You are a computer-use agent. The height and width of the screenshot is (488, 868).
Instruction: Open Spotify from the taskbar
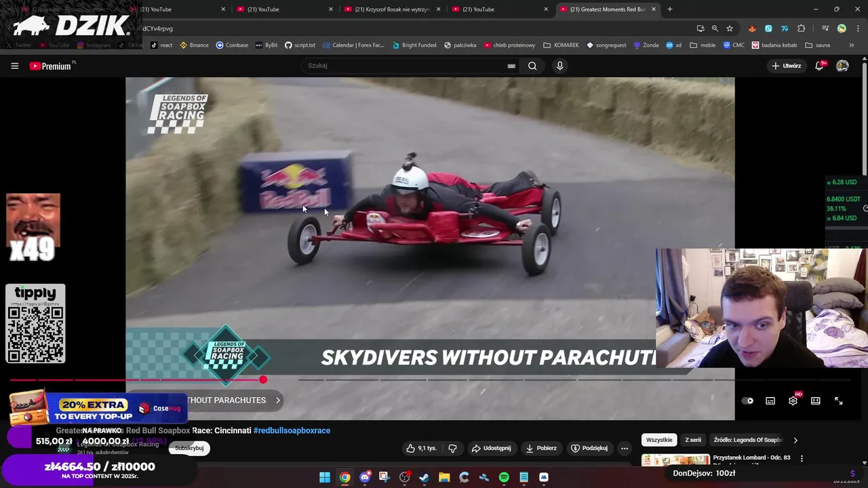[x=504, y=477]
